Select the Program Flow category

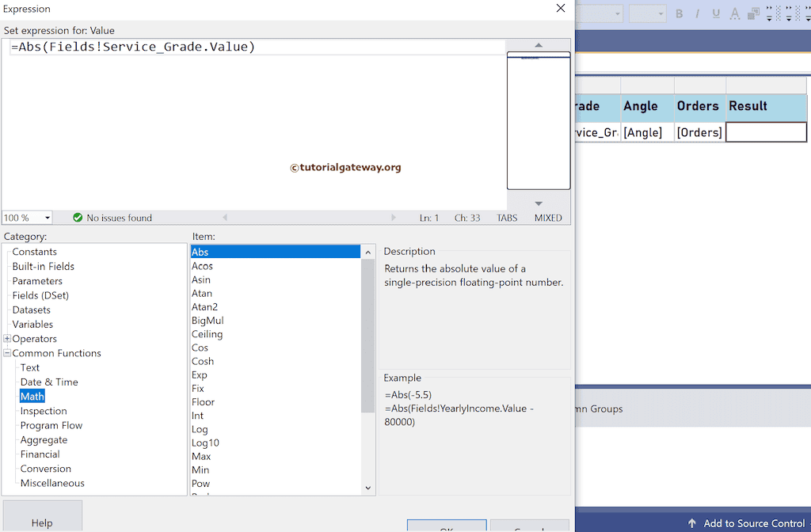(51, 425)
